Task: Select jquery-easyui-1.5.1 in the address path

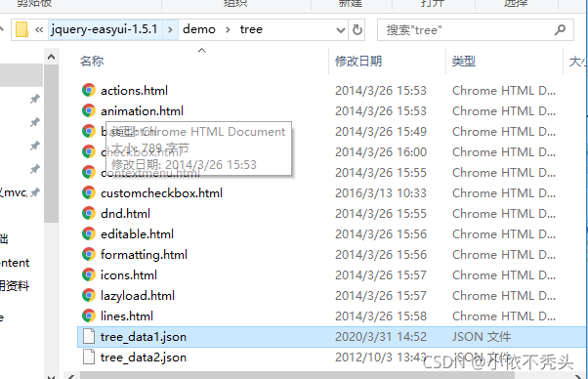Action: click(x=105, y=29)
